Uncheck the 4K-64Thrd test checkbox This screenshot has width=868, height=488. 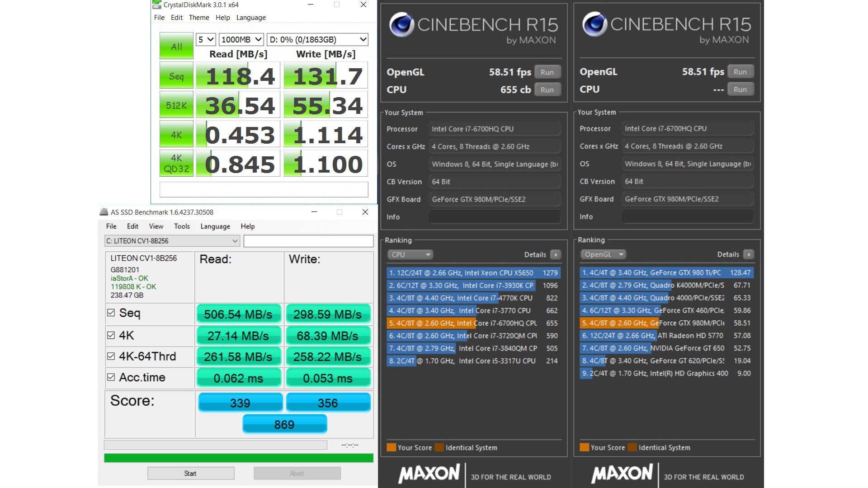click(x=111, y=356)
